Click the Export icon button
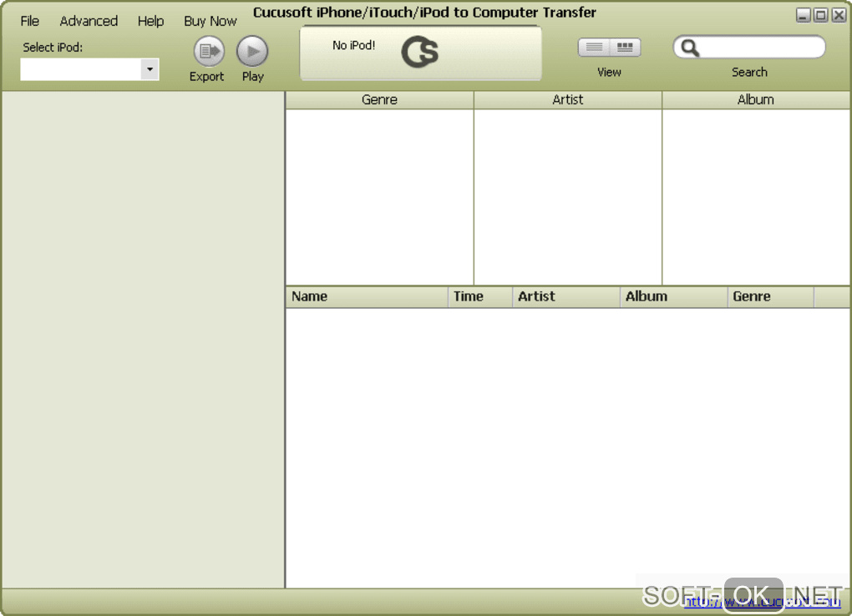 [209, 51]
